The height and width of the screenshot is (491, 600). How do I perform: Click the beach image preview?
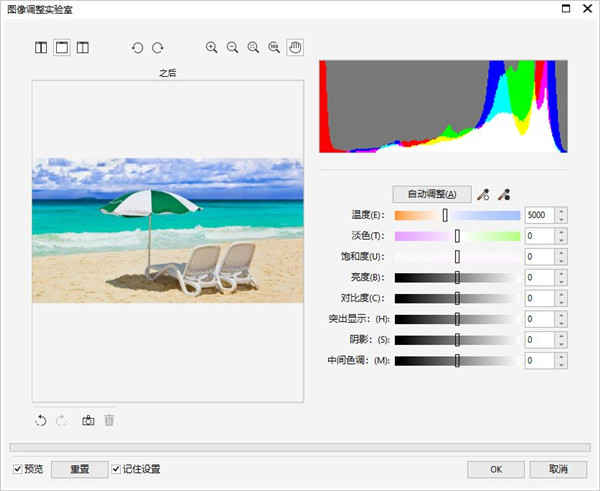point(168,230)
